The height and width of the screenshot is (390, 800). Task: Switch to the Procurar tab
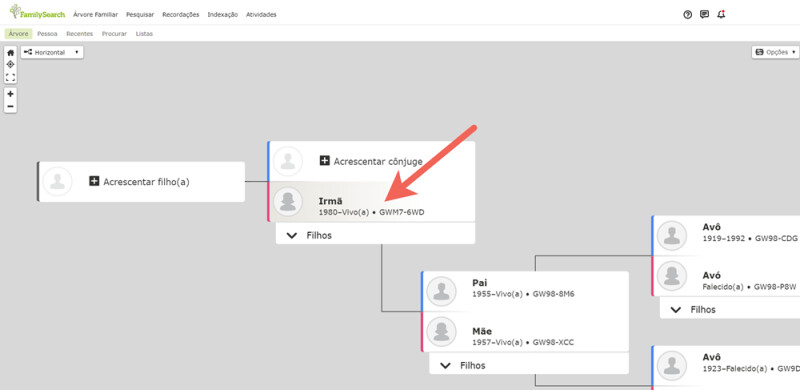(114, 34)
